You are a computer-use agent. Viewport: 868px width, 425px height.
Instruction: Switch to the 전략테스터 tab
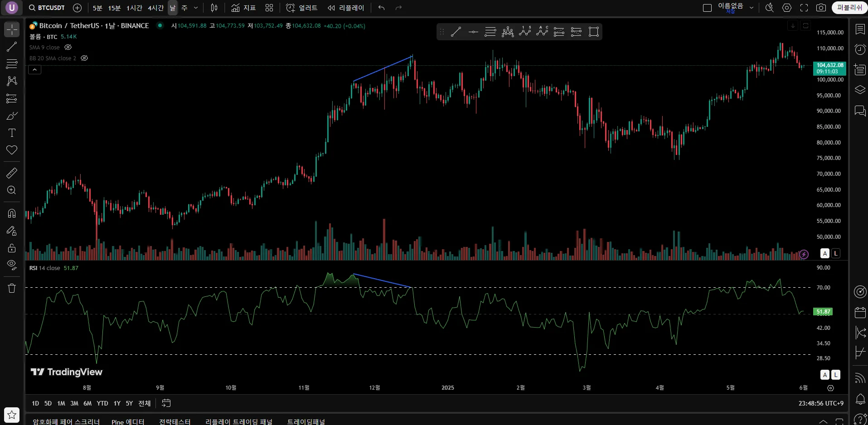(x=175, y=421)
